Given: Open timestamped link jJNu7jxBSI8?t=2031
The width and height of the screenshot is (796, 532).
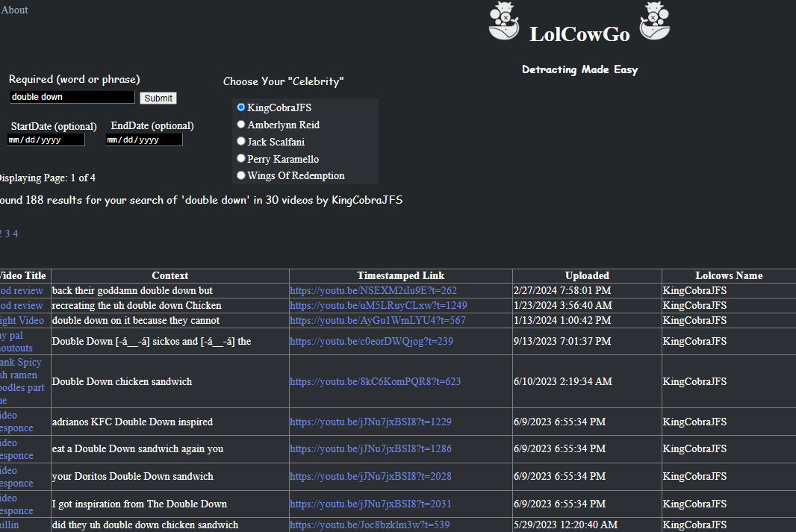Looking at the screenshot, I should click(370, 504).
